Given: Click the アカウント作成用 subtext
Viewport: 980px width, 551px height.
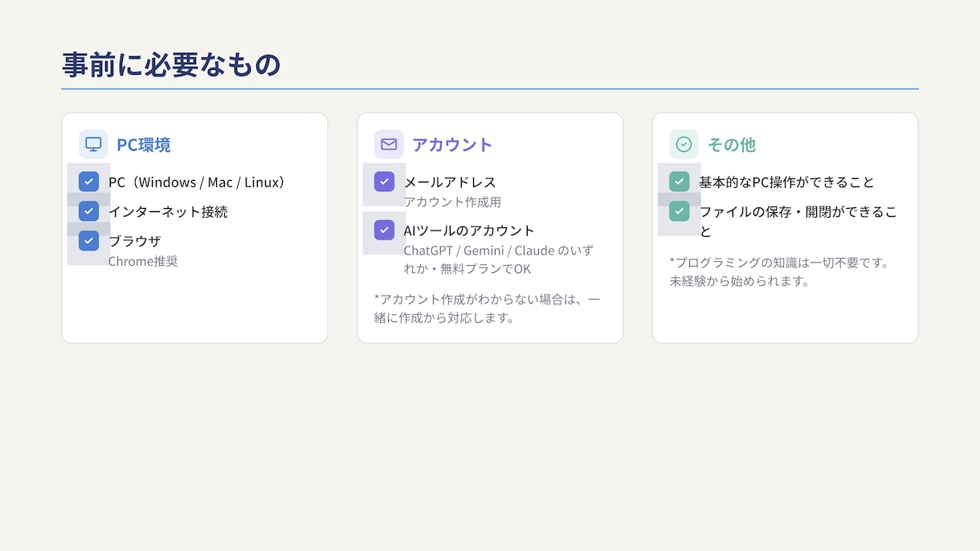Looking at the screenshot, I should pyautogui.click(x=452, y=202).
